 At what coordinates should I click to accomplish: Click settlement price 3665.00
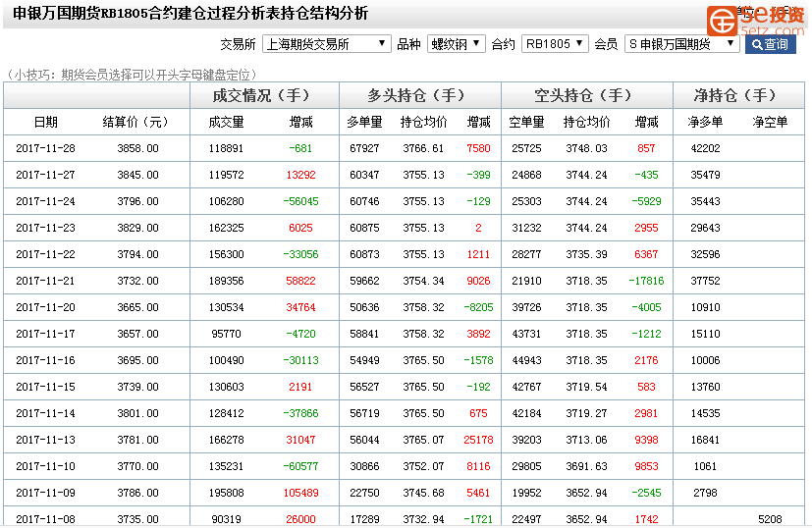click(x=137, y=307)
